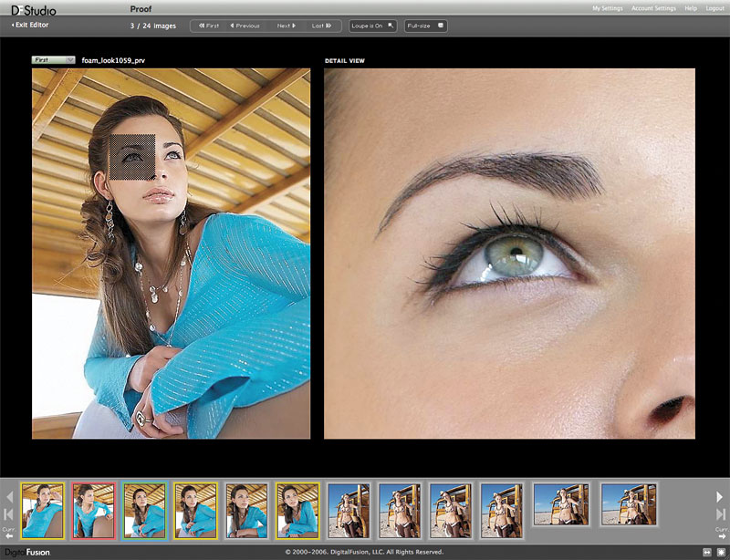Go to the Previous image
The width and height of the screenshot is (730, 560).
[245, 26]
